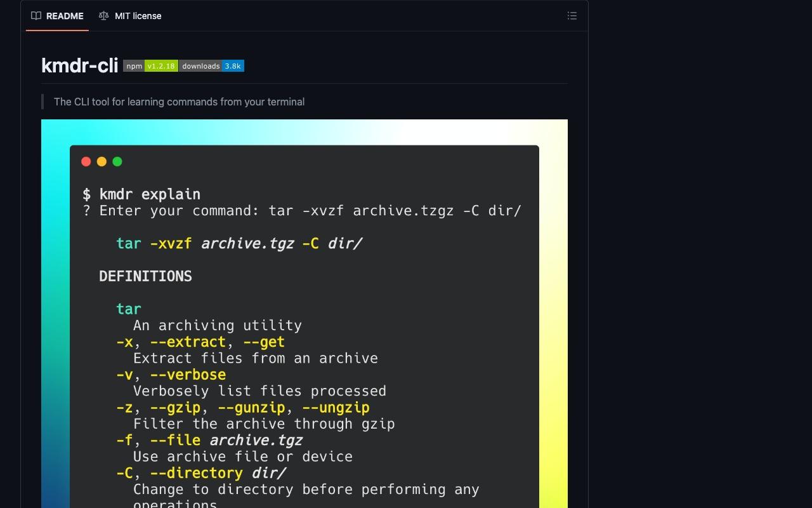This screenshot has width=812, height=508.
Task: Switch to the MIT license tab
Action: click(x=130, y=16)
